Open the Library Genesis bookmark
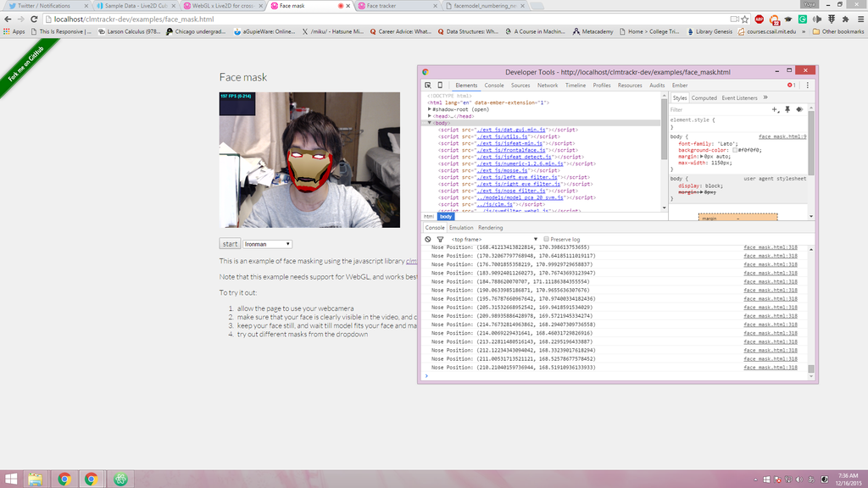Image resolution: width=868 pixels, height=488 pixels. [x=709, y=31]
